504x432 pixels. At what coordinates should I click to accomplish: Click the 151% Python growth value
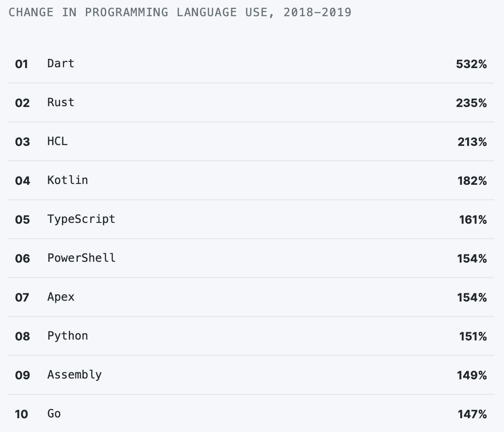click(x=473, y=336)
